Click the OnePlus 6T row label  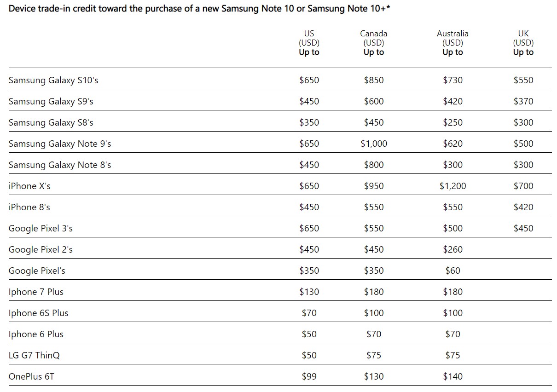31,377
